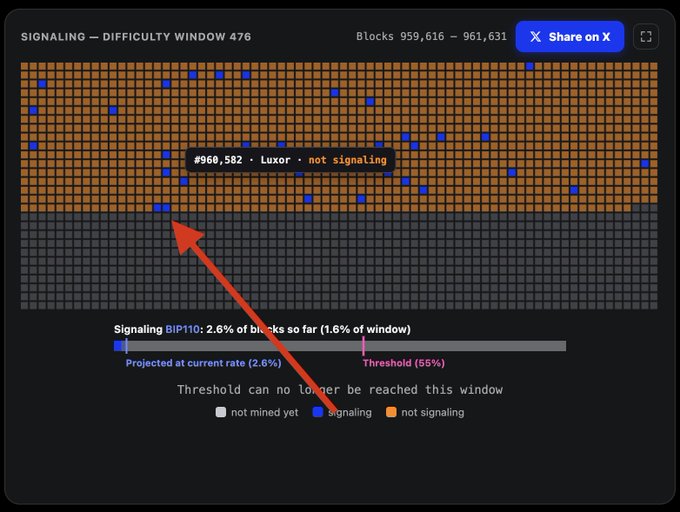Click the blue 'signaling' legend swatch
The image size is (680, 512).
tap(318, 412)
